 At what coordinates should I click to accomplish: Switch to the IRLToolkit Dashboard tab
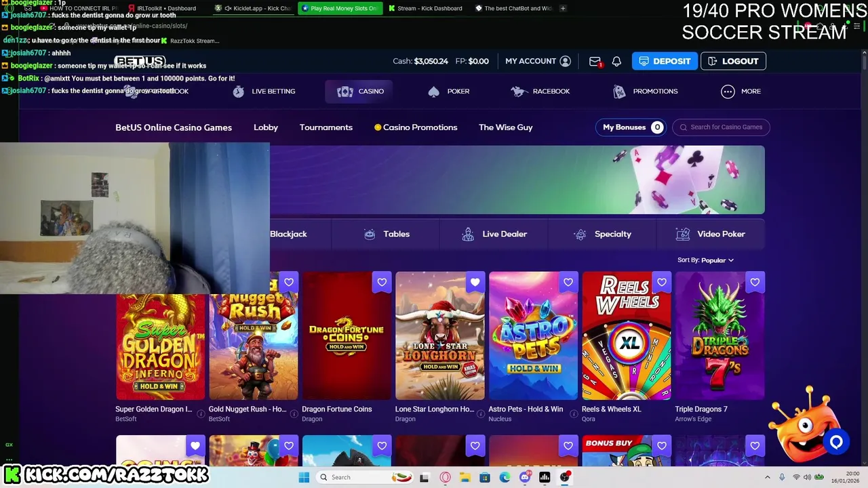pos(161,8)
